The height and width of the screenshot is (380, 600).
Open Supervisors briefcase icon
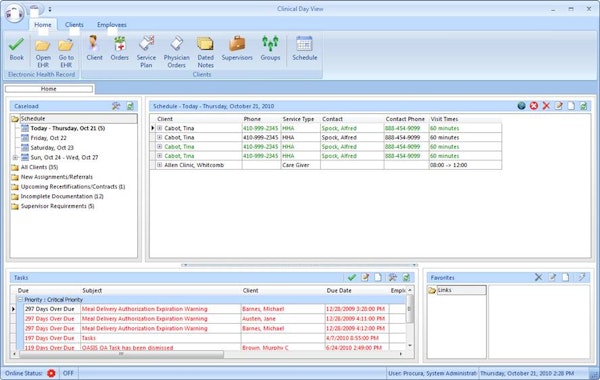(x=237, y=49)
